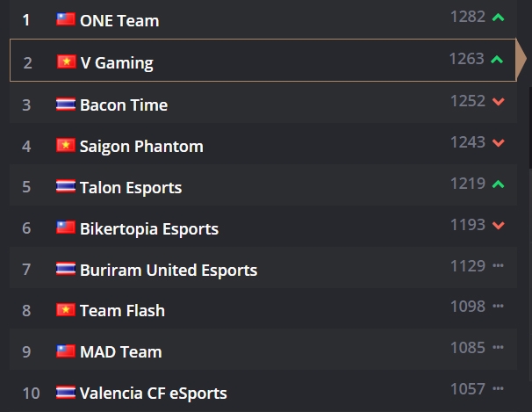Select the Bikertopia Esports team name
532x412 pixels.
(x=149, y=229)
